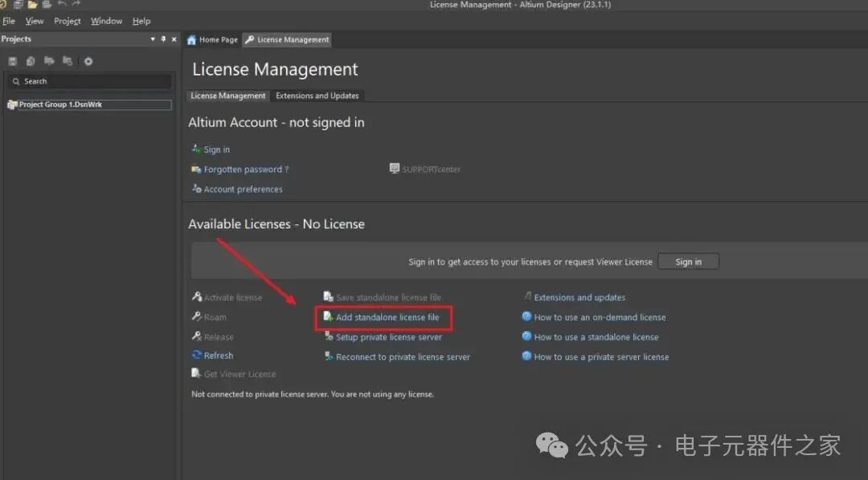Click the Release link
This screenshot has width=868, height=480.
point(219,337)
